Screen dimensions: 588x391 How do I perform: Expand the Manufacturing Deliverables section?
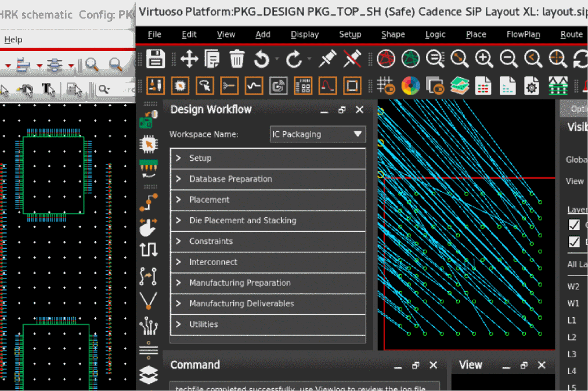click(x=268, y=304)
